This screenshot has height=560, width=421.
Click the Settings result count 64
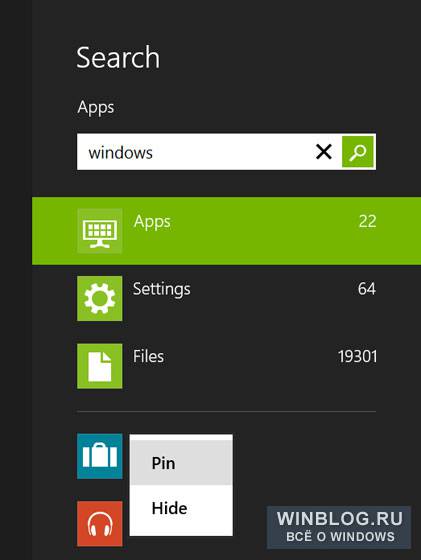pyautogui.click(x=367, y=289)
